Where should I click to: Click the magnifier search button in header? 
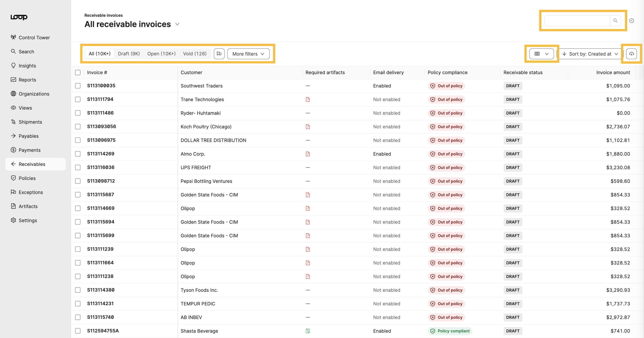tap(615, 21)
